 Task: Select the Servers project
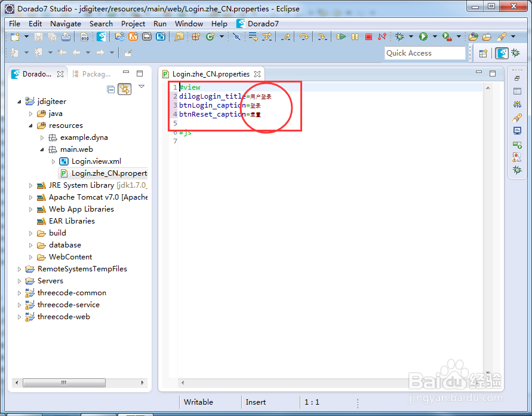(x=44, y=281)
